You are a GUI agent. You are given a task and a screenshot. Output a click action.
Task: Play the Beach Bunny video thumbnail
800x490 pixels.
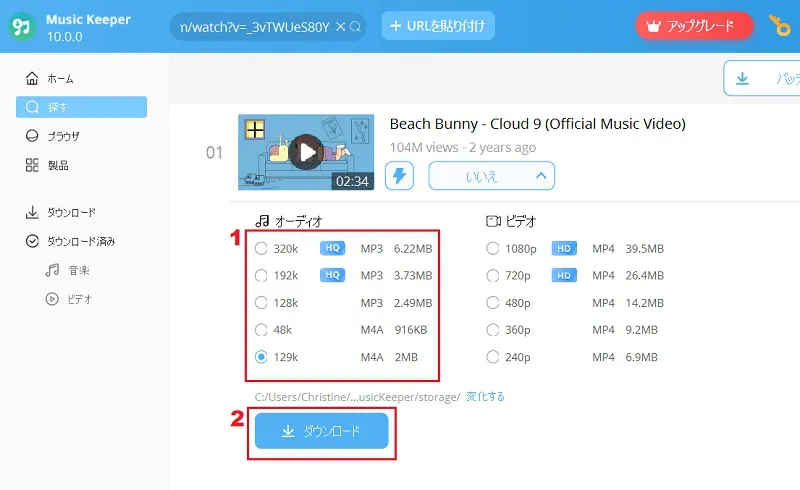(306, 152)
